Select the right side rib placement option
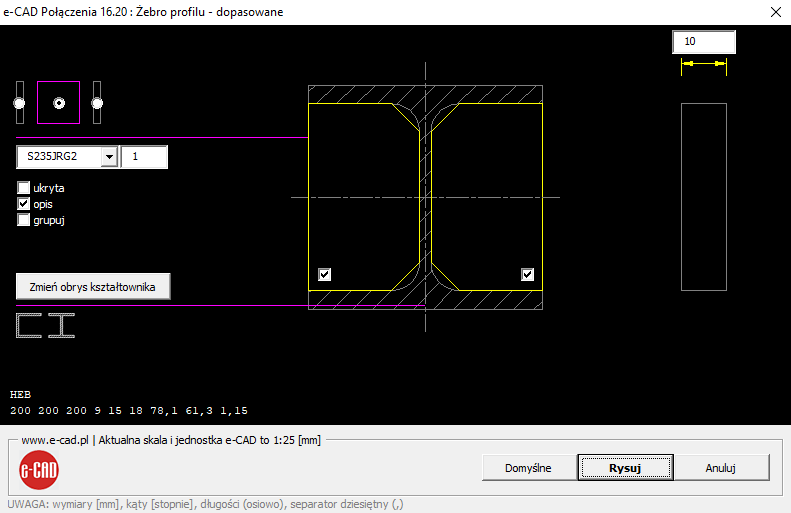The width and height of the screenshot is (791, 513). click(x=97, y=103)
